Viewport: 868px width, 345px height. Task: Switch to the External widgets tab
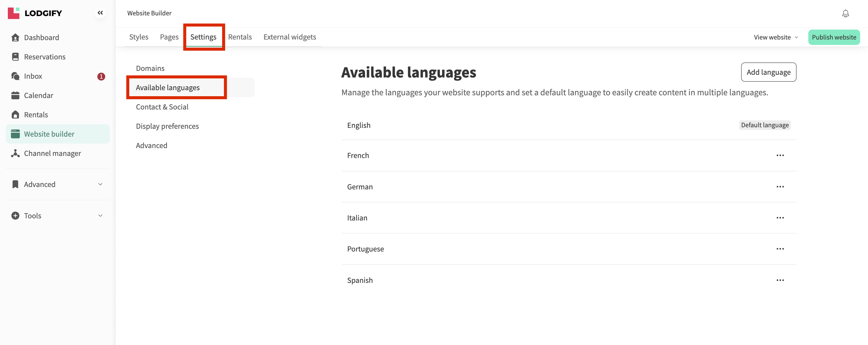289,37
